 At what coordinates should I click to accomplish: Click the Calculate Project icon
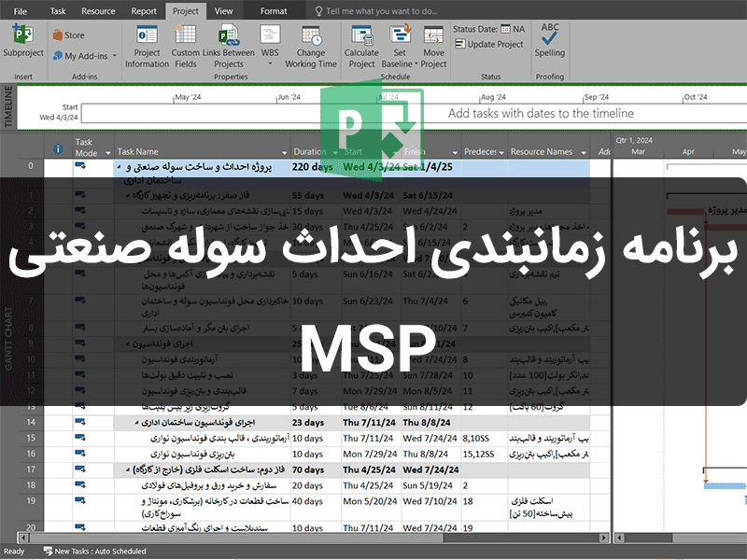tap(361, 45)
